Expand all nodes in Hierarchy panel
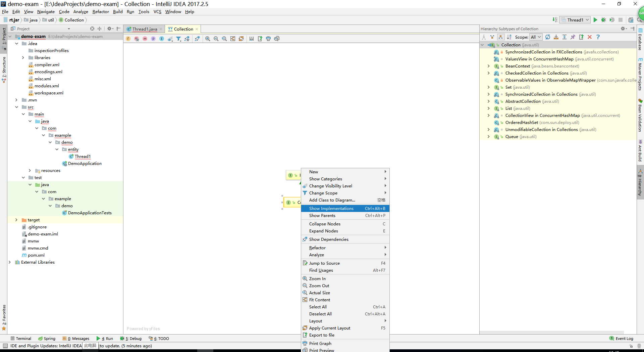 point(565,37)
